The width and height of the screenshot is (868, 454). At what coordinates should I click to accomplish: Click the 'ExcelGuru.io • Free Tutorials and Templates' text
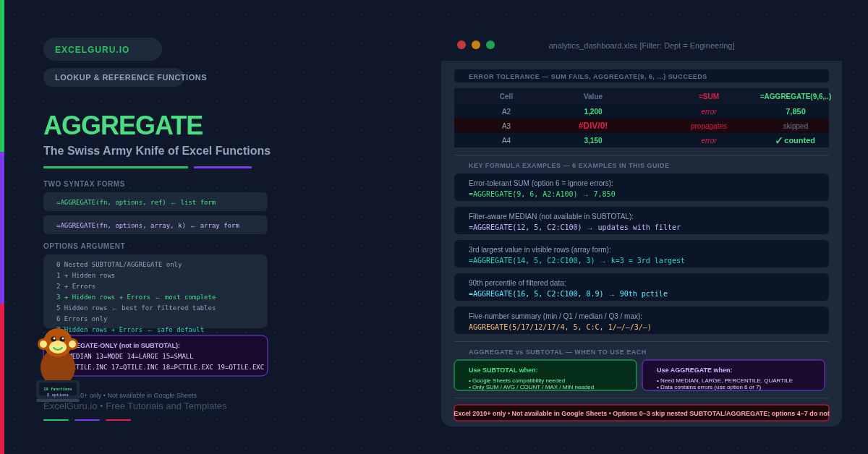point(135,406)
